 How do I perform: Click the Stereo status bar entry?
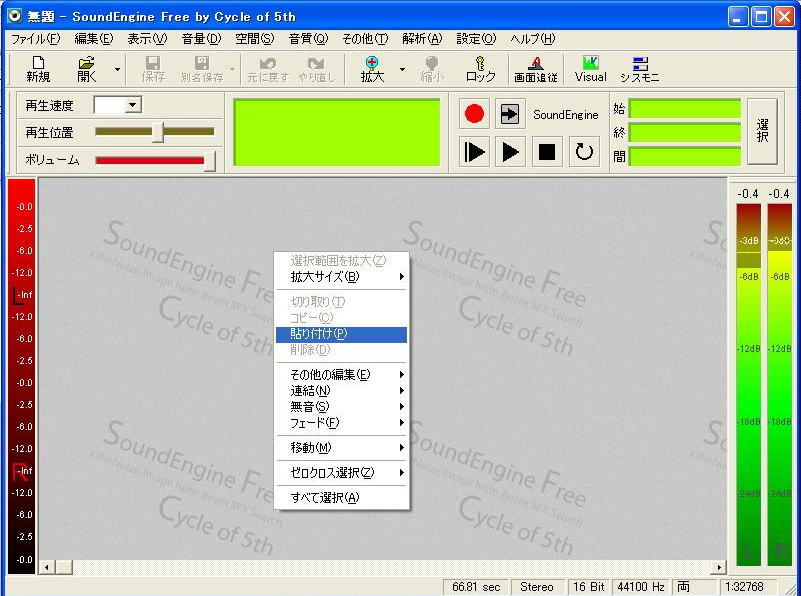[536, 587]
